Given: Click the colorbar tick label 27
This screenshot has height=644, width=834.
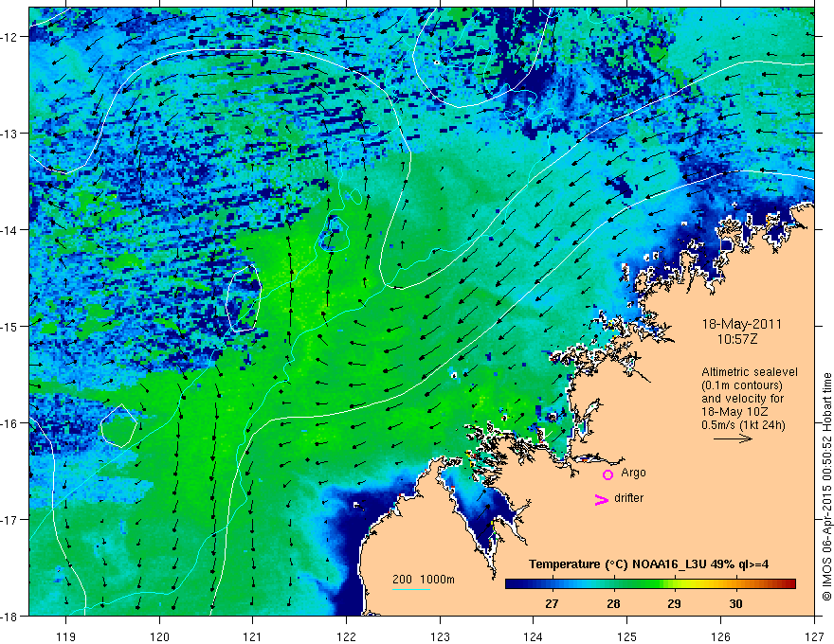Looking at the screenshot, I should point(552,603).
